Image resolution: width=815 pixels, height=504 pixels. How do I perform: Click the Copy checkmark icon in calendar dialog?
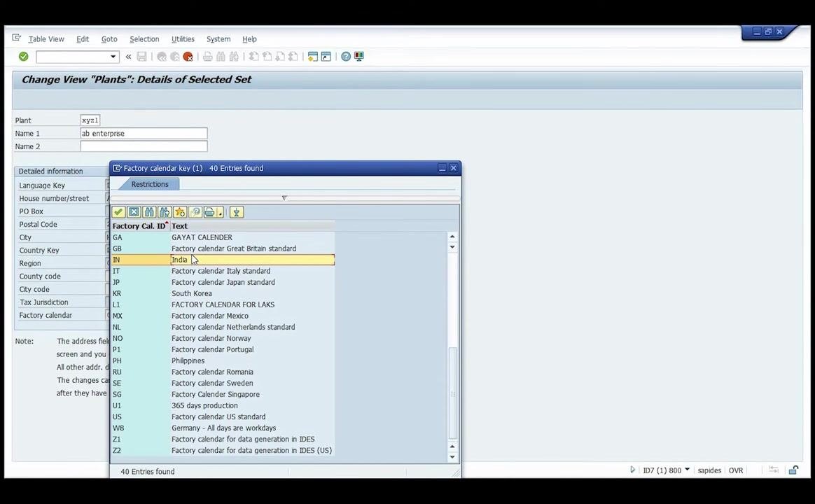point(118,212)
